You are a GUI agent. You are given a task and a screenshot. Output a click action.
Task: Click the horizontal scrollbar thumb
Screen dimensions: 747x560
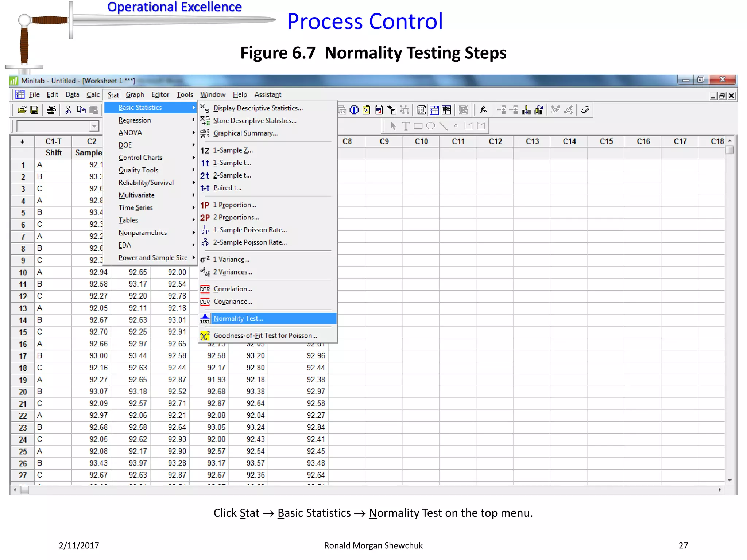point(25,490)
